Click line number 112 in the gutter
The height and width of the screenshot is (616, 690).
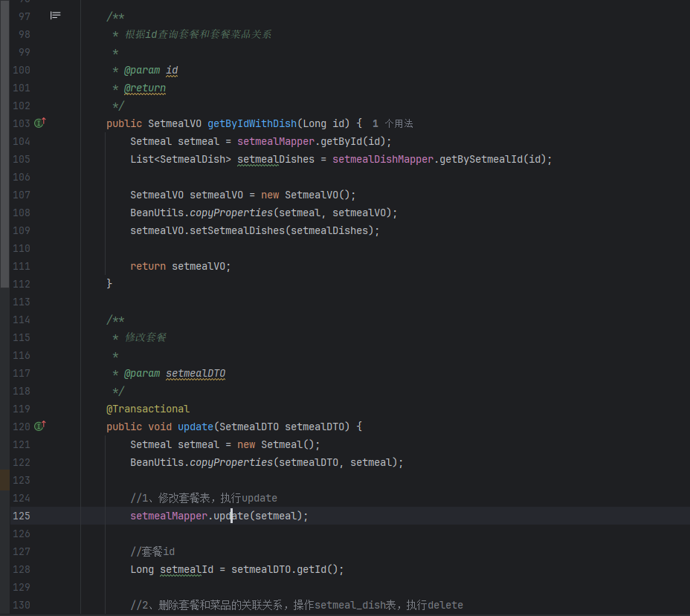[21, 284]
